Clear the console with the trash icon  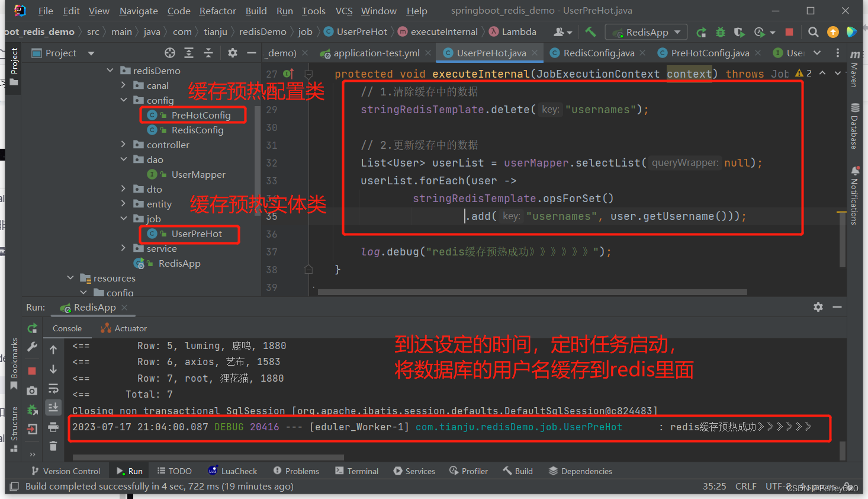tap(53, 446)
